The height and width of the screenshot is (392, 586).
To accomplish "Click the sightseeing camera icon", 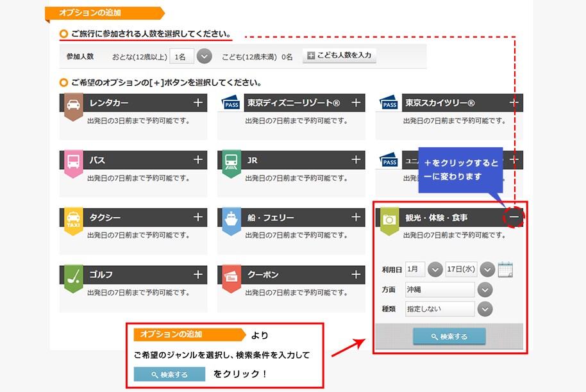I will 389,219.
